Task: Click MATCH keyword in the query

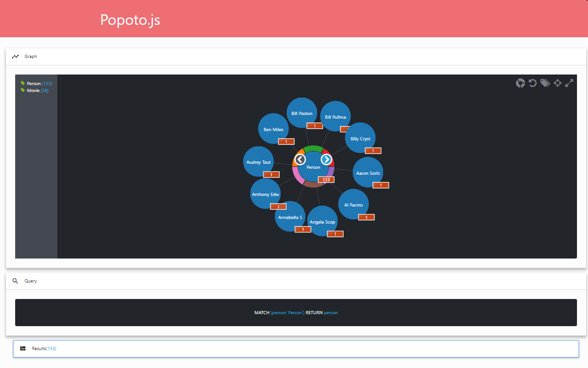Action: [262, 313]
